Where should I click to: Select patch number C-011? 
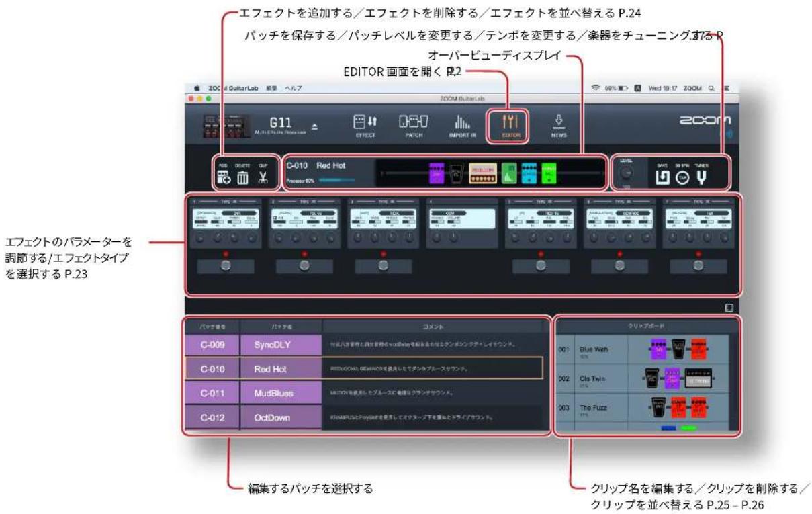pyautogui.click(x=212, y=392)
